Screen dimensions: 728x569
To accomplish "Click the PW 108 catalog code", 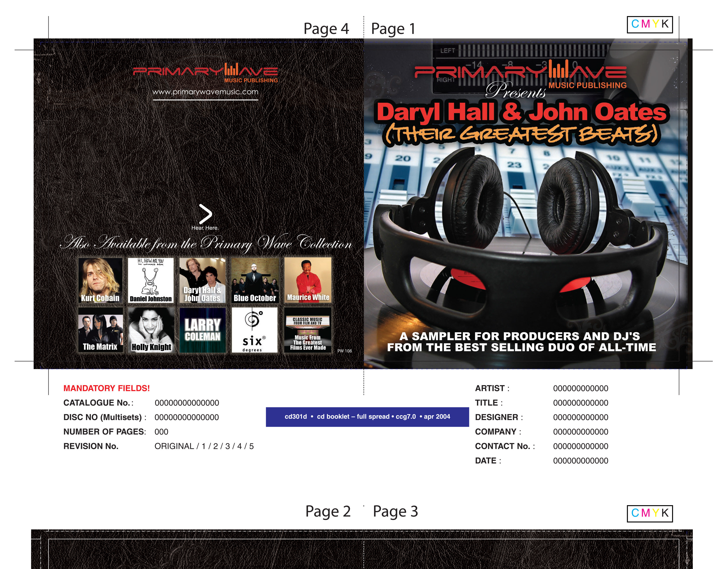I will tap(344, 351).
